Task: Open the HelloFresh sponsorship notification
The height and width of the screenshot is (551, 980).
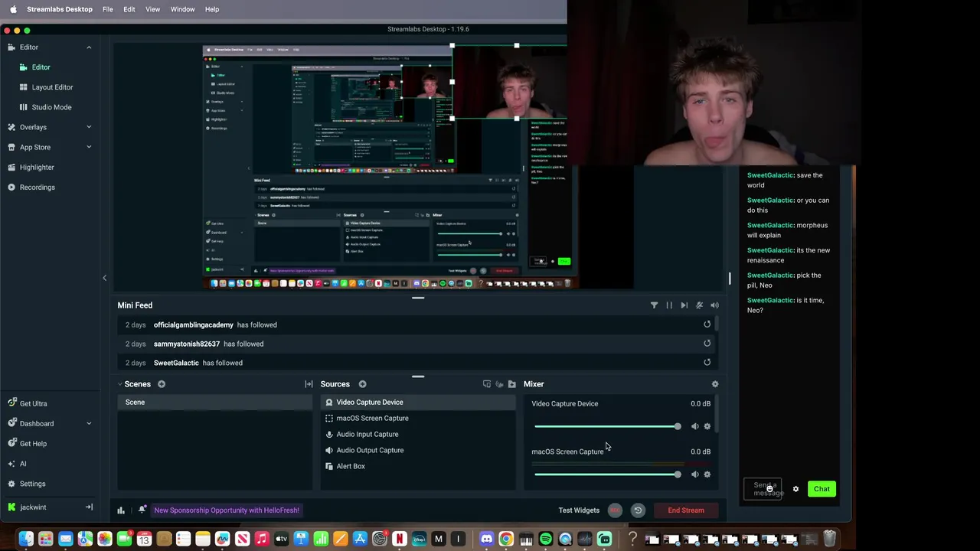Action: click(x=227, y=510)
